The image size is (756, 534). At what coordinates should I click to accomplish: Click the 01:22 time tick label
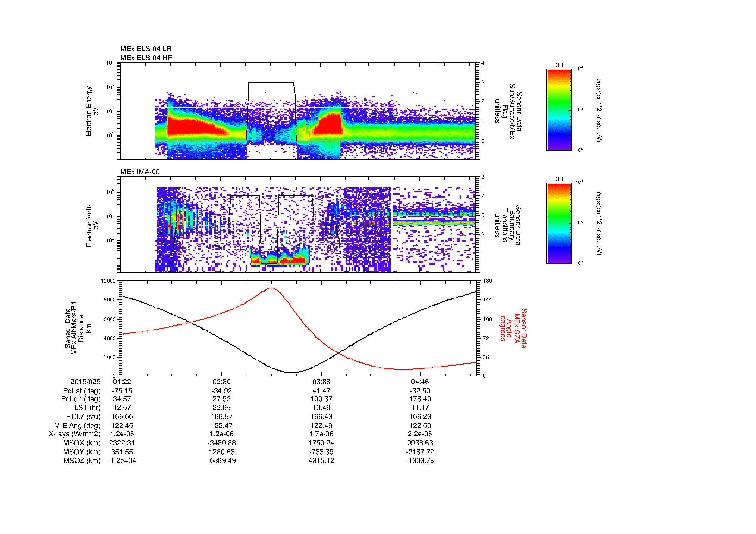(122, 382)
